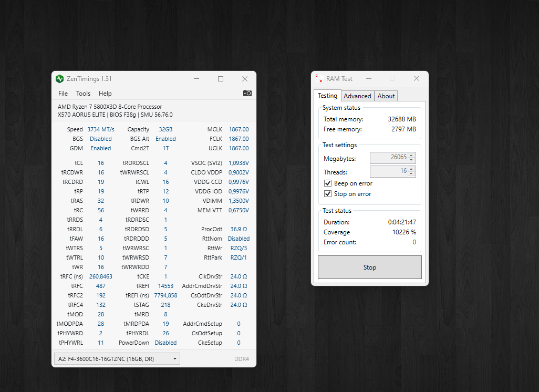Click the Free memory value 2797 MB
539x392 pixels.
[403, 129]
